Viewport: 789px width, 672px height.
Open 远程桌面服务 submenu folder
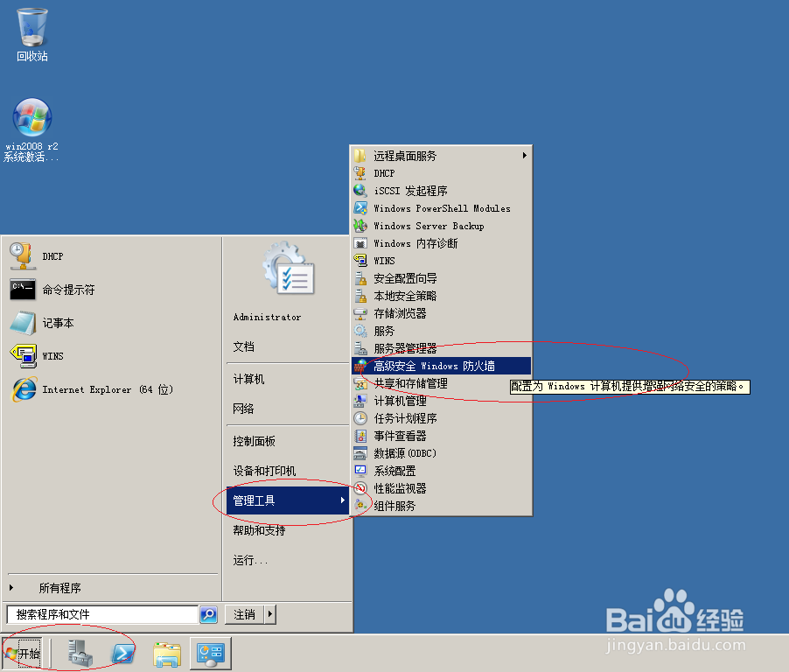click(441, 156)
